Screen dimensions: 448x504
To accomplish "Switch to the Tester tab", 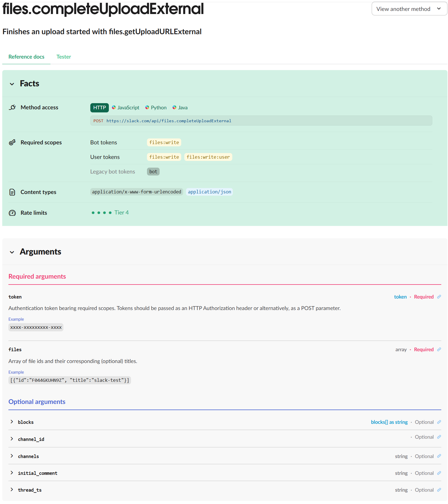I will point(64,57).
